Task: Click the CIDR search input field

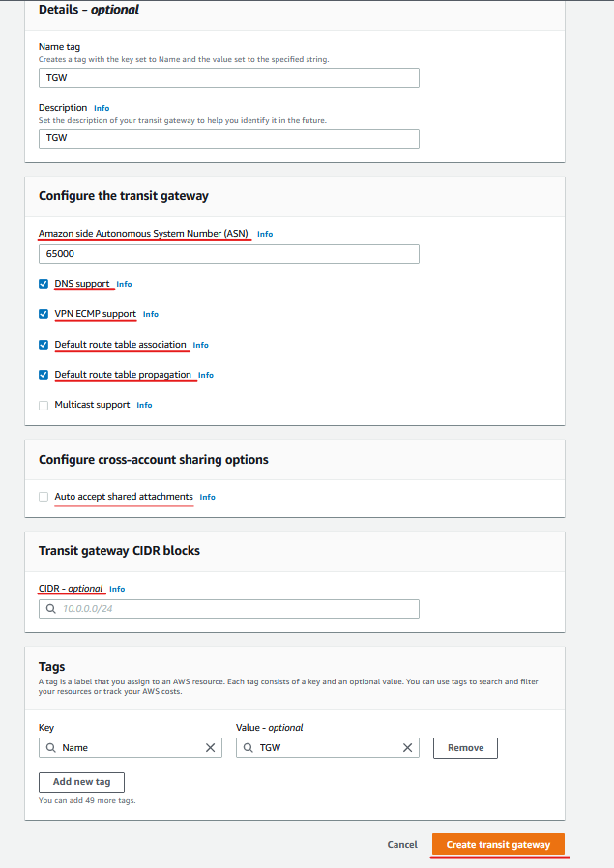Action: (x=228, y=609)
